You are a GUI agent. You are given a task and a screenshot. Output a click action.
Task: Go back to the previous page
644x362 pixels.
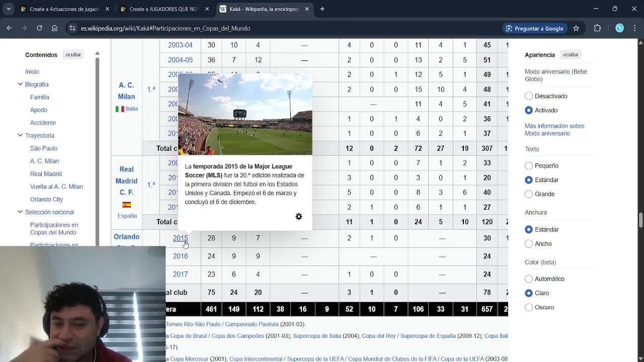click(9, 28)
